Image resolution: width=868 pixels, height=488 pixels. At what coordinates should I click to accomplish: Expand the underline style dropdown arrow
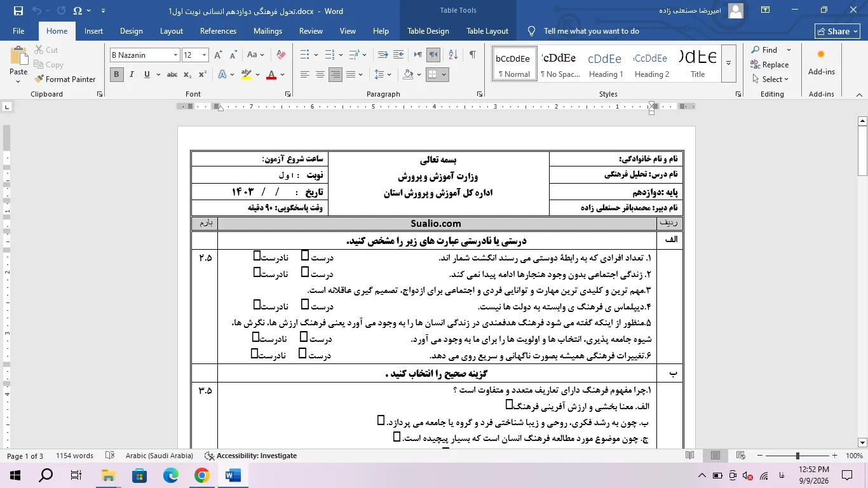tap(158, 74)
